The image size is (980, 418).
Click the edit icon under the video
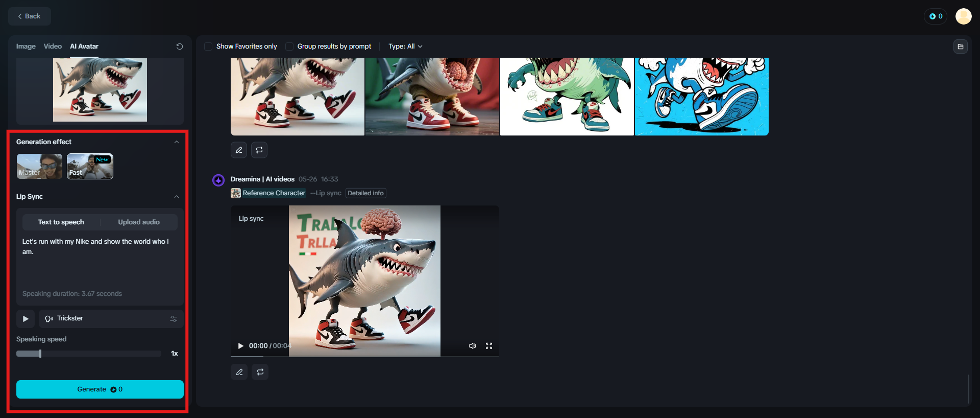click(239, 372)
